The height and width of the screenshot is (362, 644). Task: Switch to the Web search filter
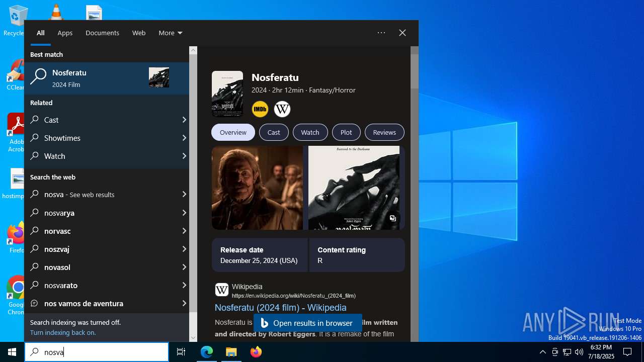[x=139, y=33]
